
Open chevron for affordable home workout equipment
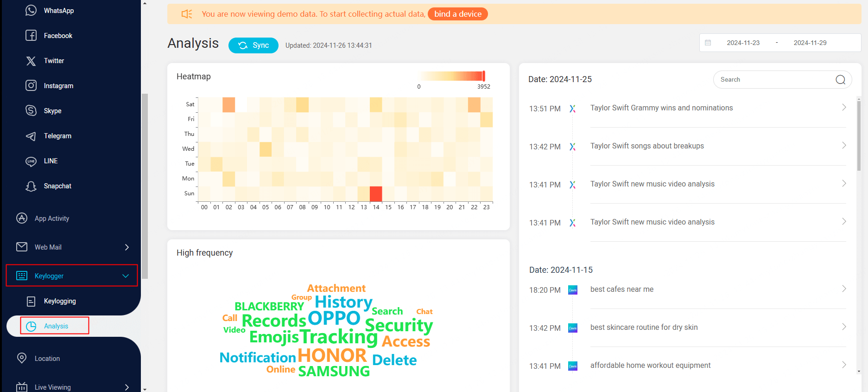pyautogui.click(x=844, y=365)
